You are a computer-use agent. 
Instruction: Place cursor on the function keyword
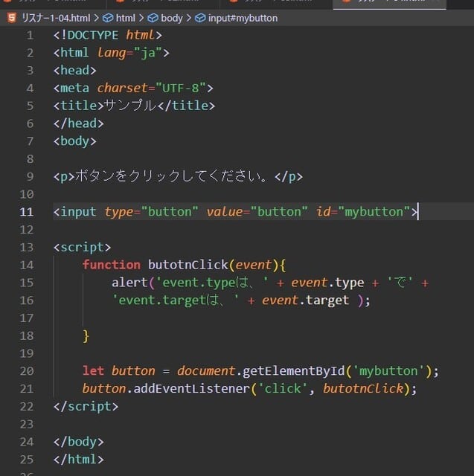(111, 265)
